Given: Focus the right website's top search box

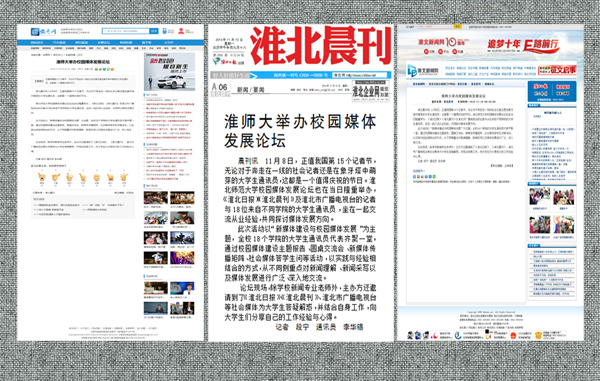Looking at the screenshot, I should [435, 27].
